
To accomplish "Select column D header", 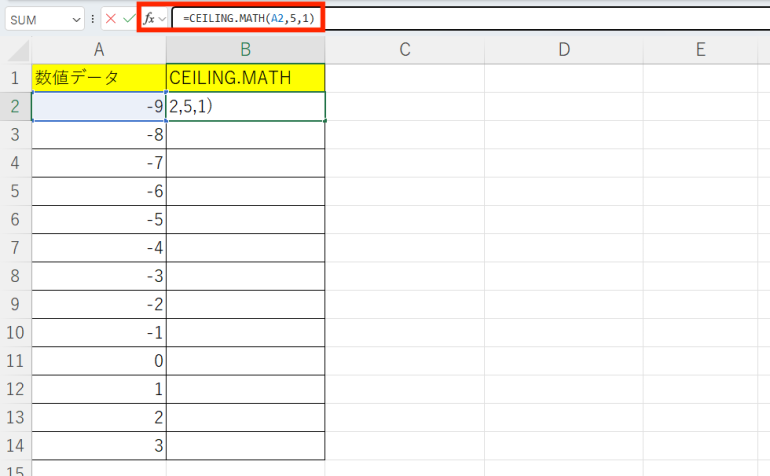I will coord(563,50).
